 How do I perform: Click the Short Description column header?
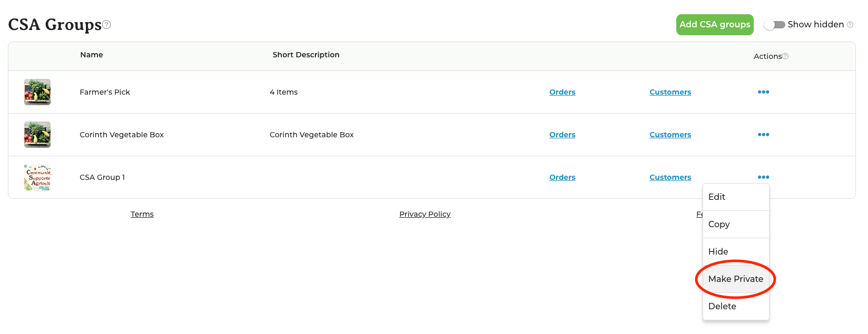[x=306, y=55]
